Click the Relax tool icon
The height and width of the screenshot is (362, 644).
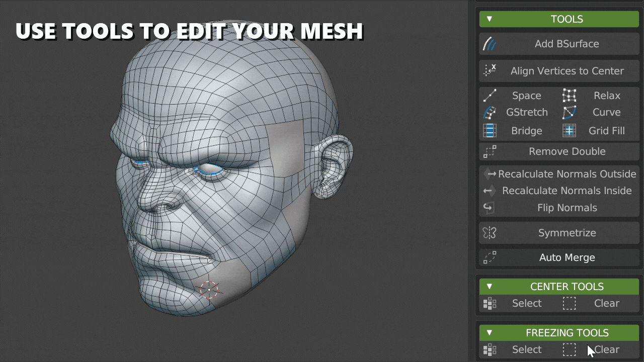569,96
